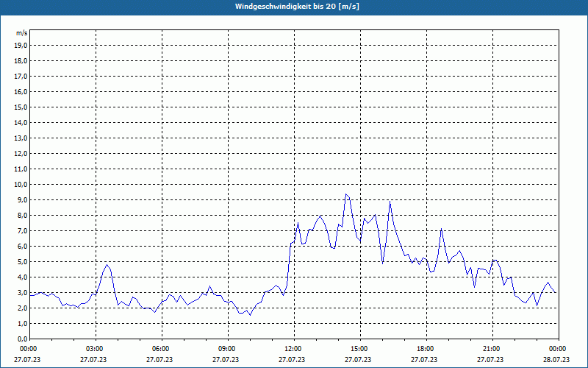The image size is (588, 368).
Task: Click the 06:00 time axis label
Action: tap(160, 349)
